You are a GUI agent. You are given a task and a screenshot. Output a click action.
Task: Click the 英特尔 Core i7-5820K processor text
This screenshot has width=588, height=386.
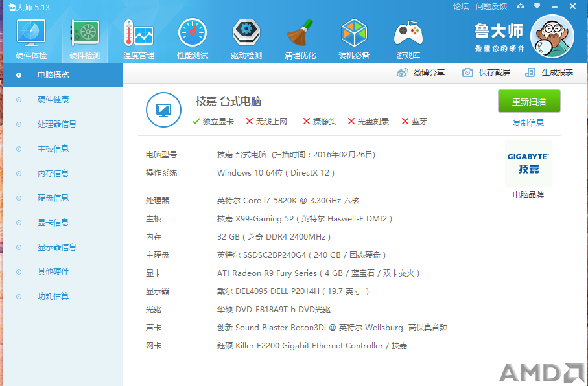[288, 201]
